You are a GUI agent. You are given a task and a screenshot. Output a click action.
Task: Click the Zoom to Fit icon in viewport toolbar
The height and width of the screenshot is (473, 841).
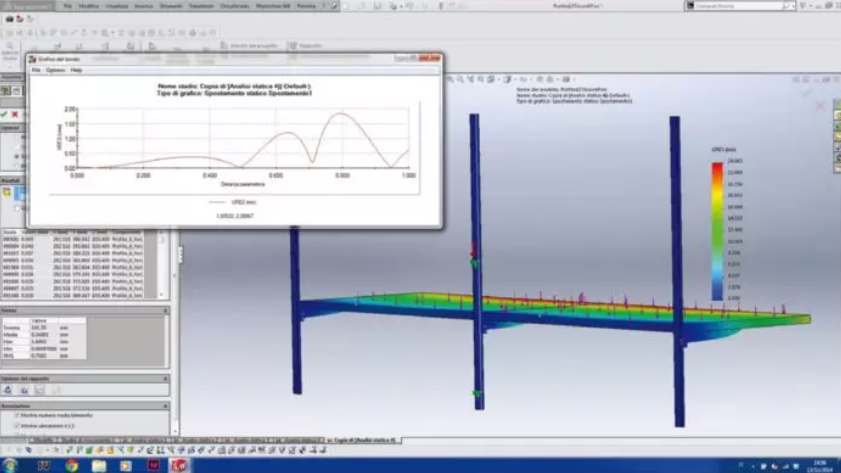coord(449,79)
